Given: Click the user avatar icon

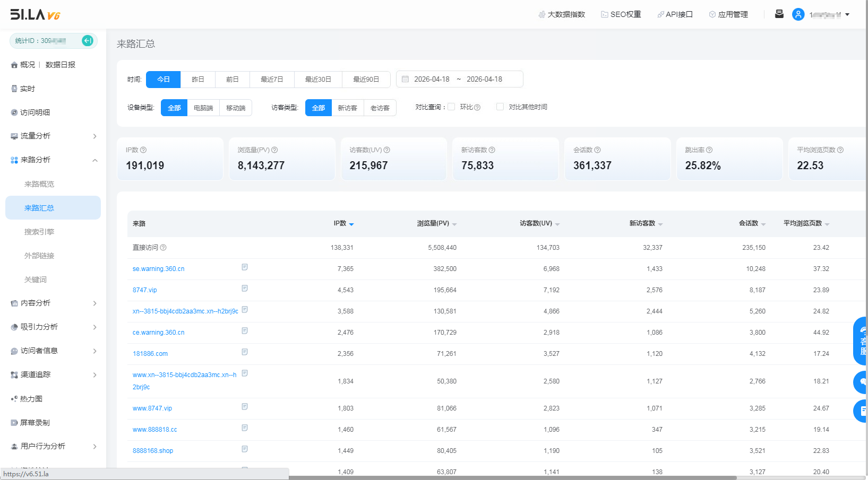Looking at the screenshot, I should [798, 14].
